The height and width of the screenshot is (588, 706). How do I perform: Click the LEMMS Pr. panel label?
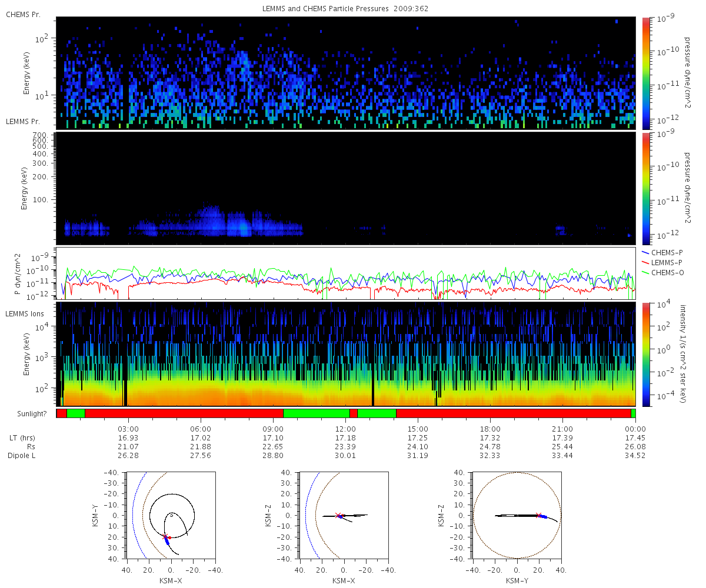(23, 121)
